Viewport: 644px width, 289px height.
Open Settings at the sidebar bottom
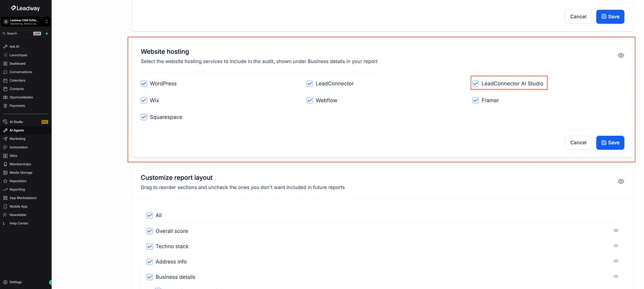15,282
